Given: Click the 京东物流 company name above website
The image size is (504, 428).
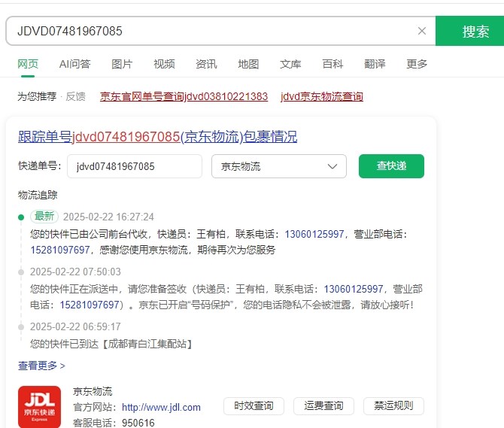Looking at the screenshot, I should (x=93, y=391).
